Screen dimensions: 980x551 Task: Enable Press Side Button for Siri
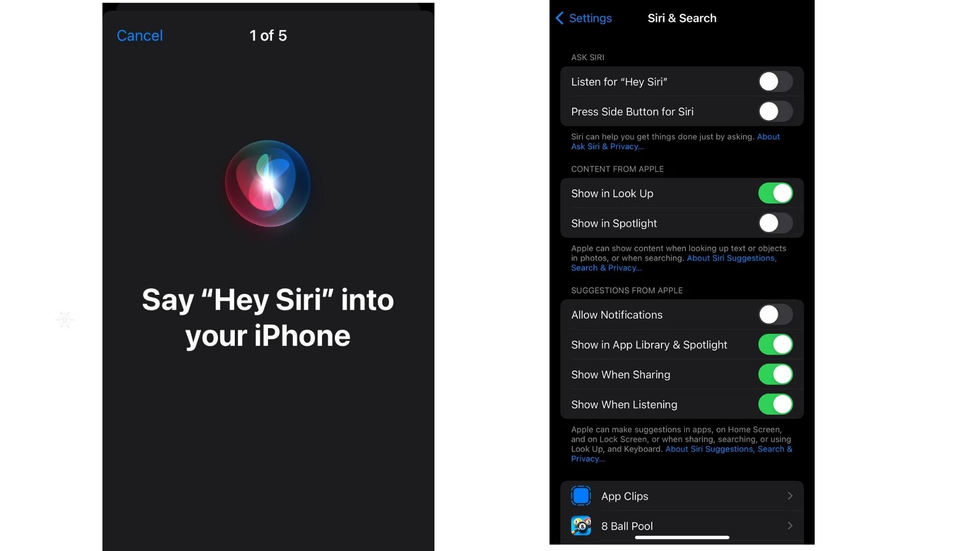(x=775, y=111)
